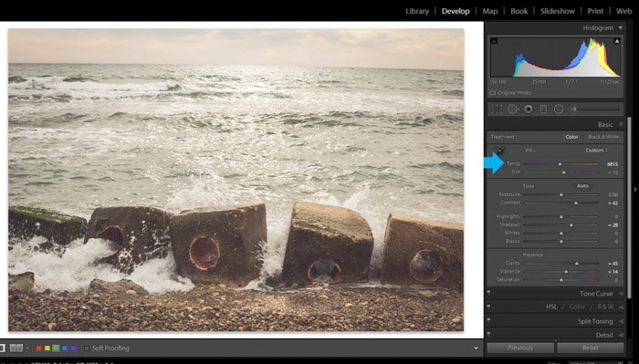Screen dimensions: 639x364
Task: Click the Shadows slider handle
Action: pyautogui.click(x=571, y=225)
